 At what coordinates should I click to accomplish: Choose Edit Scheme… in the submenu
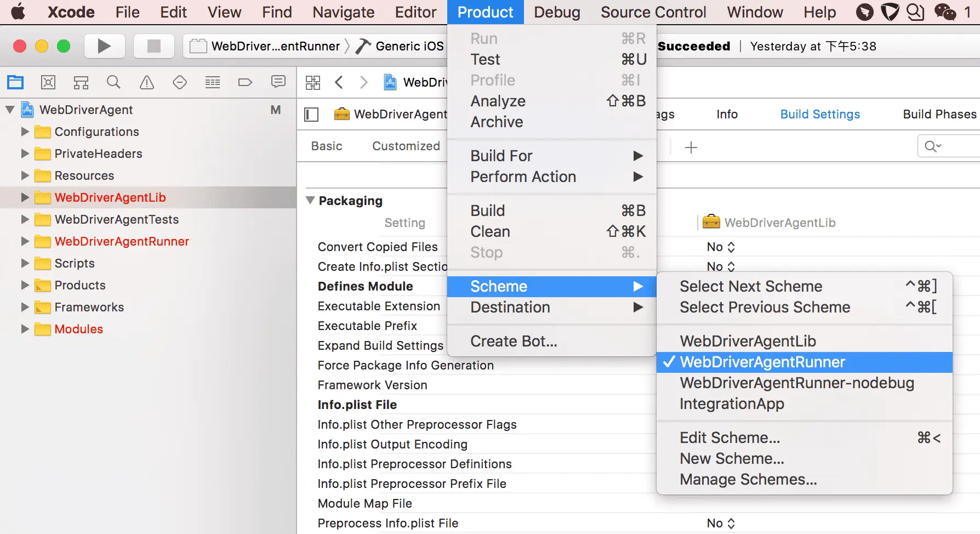pos(805,438)
